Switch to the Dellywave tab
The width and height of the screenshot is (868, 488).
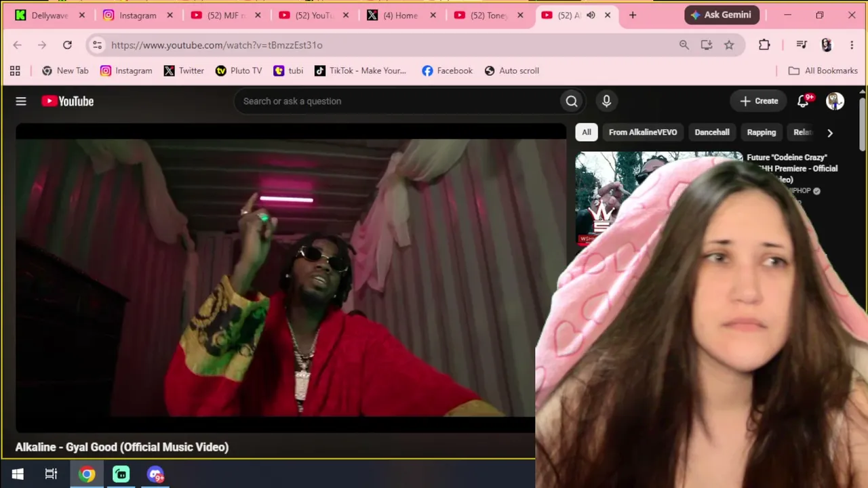click(x=50, y=15)
